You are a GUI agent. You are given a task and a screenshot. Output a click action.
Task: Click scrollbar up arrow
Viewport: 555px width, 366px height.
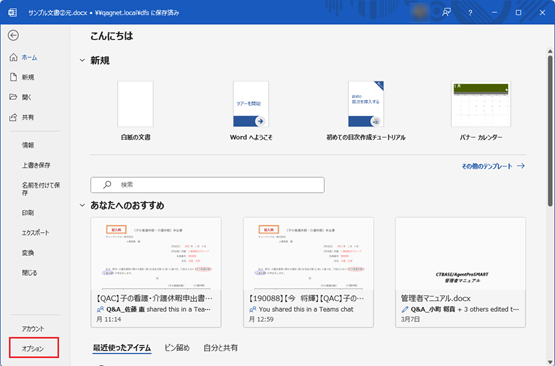[550, 52]
